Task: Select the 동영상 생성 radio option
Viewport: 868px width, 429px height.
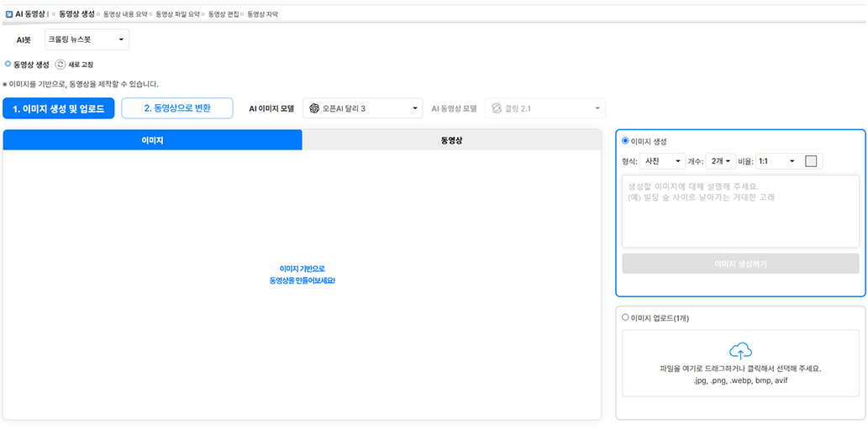Action: (8, 64)
